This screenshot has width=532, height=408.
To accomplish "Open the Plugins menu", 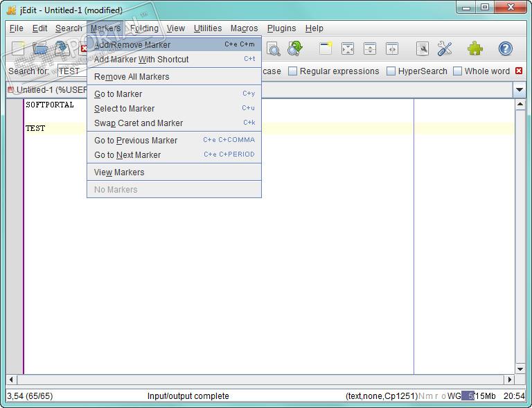I will tap(281, 28).
